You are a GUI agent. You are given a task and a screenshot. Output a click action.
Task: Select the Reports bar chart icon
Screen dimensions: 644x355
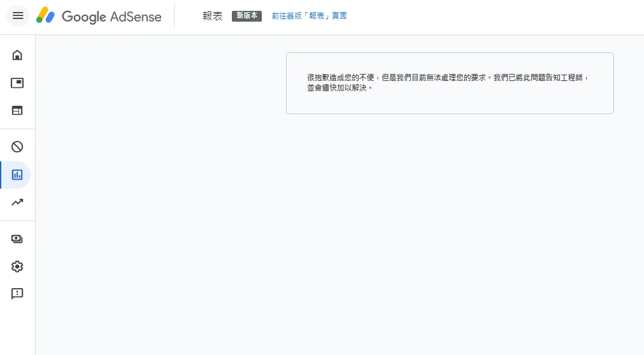point(17,175)
